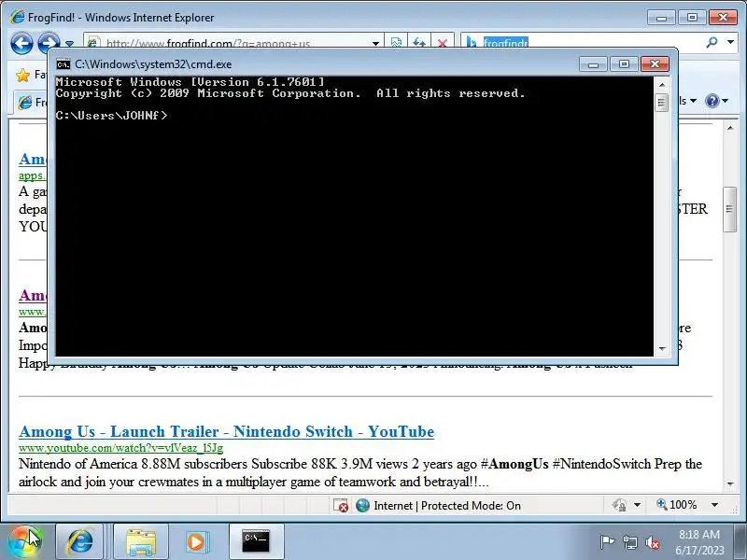Click the IE Help question mark icon
The width and height of the screenshot is (747, 560).
712,101
